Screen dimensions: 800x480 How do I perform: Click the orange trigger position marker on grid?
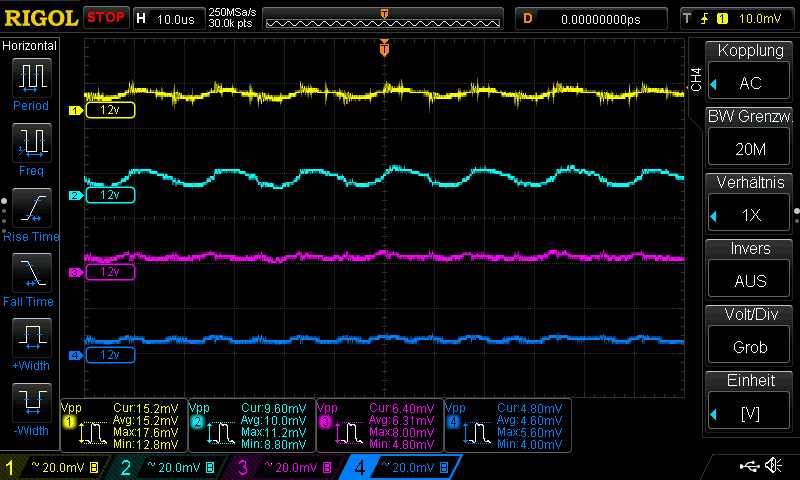point(384,47)
